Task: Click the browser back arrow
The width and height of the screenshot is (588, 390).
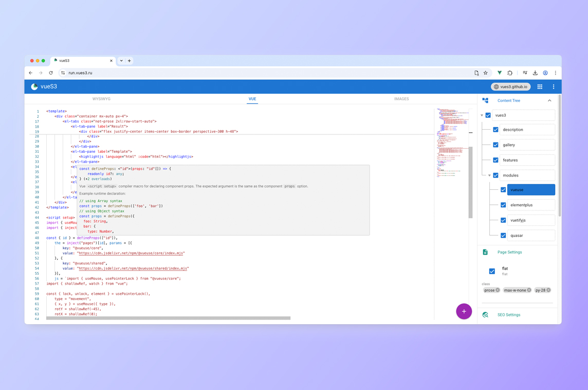Action: click(x=31, y=73)
